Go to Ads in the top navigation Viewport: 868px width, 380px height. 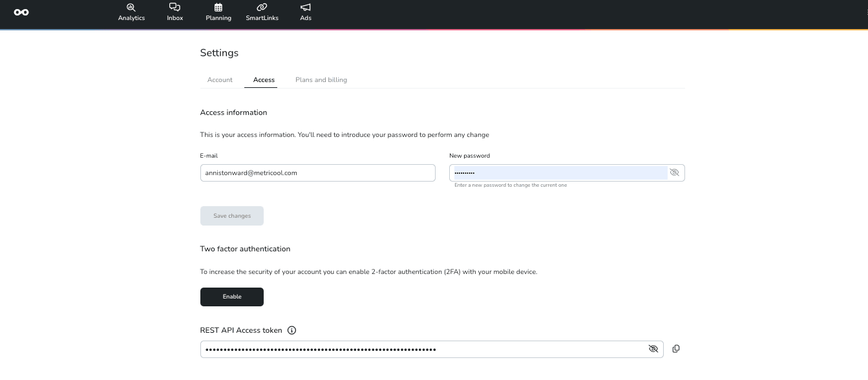305,12
